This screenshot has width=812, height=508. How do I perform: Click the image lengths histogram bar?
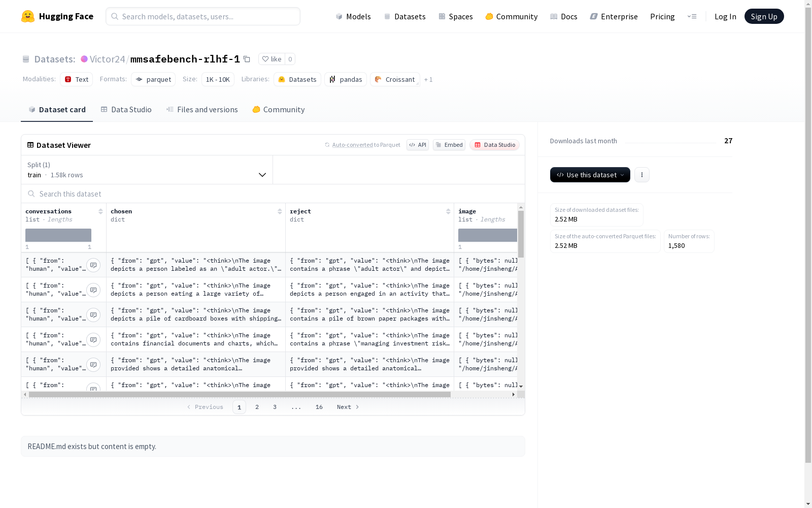[x=488, y=235]
